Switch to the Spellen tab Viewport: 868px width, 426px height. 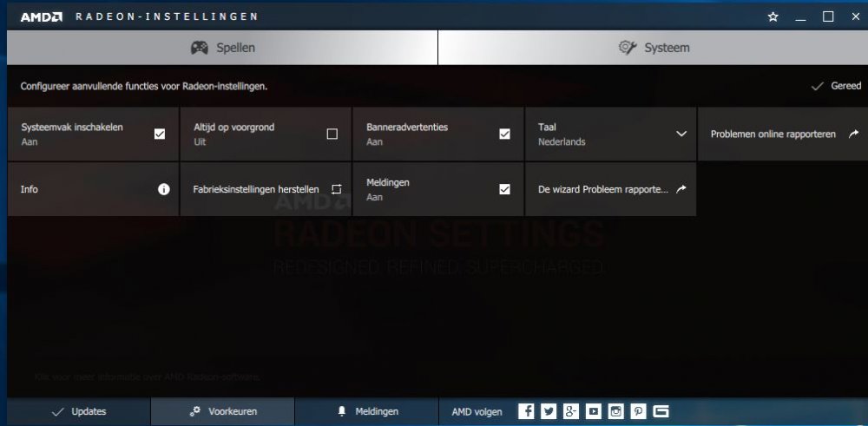pyautogui.click(x=222, y=48)
